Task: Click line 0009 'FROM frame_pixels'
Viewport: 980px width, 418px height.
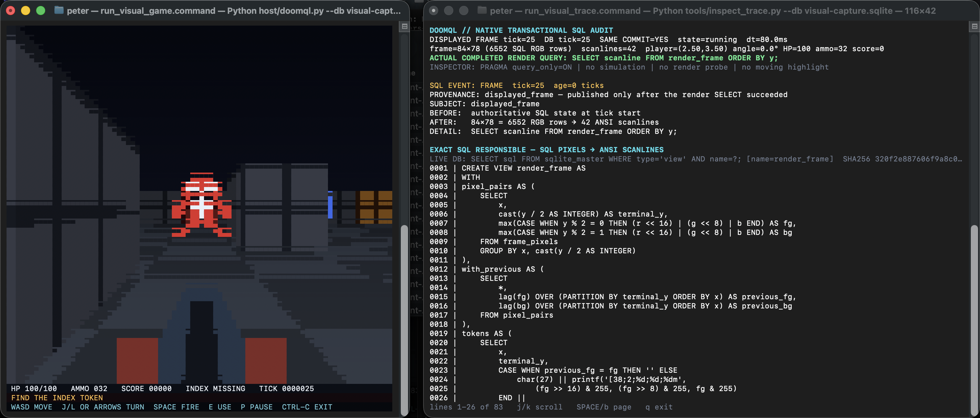Action: 493,242
